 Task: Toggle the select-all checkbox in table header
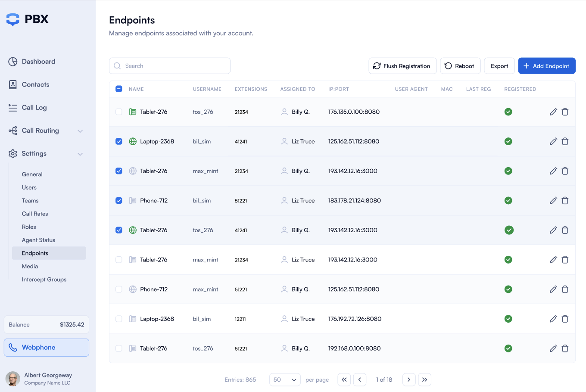click(119, 89)
